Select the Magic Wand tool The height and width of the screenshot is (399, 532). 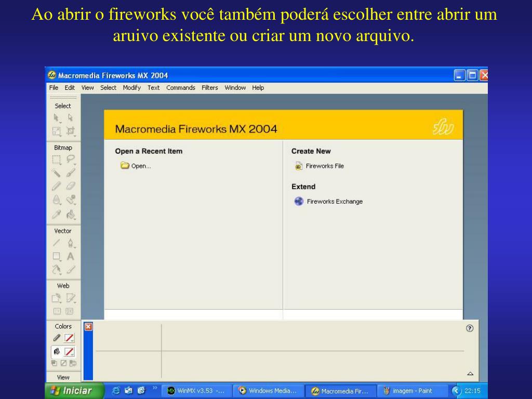[57, 172]
